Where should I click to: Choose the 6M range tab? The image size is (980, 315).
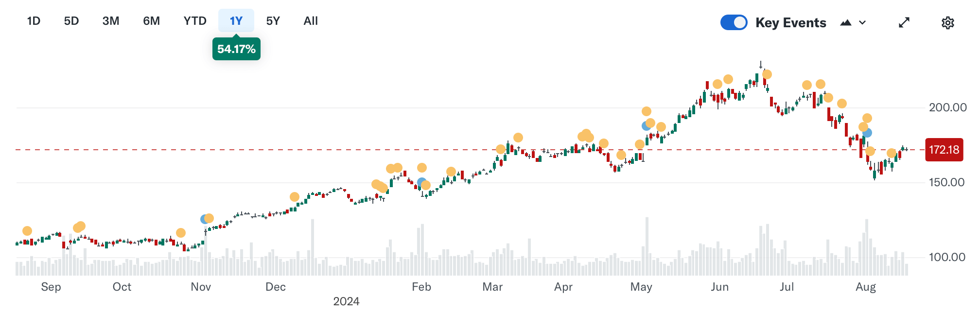click(x=151, y=21)
